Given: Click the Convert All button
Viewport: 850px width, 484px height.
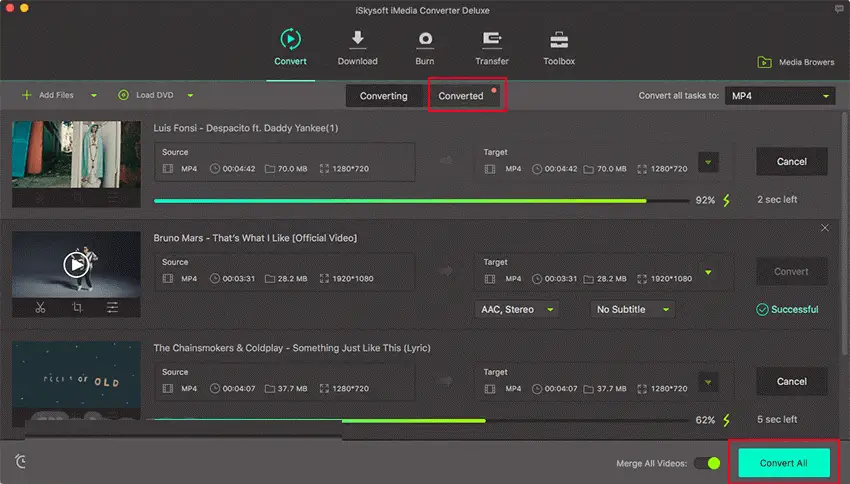Looking at the screenshot, I should pyautogui.click(x=784, y=463).
